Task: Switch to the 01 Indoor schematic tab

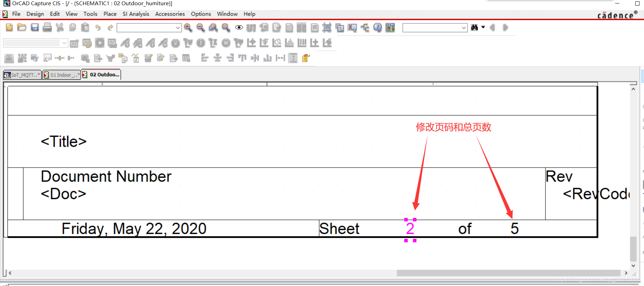Action: click(x=61, y=75)
